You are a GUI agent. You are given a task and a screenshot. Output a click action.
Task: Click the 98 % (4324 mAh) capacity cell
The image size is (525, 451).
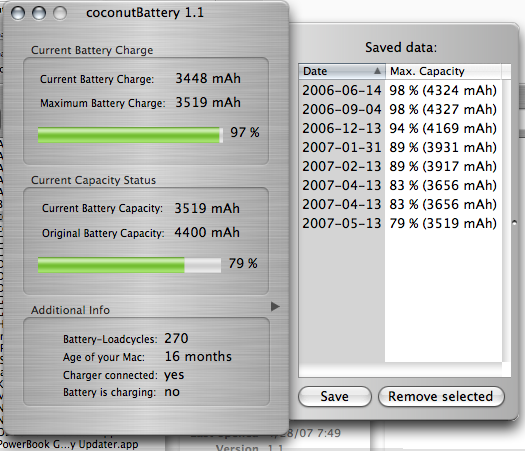coord(443,90)
